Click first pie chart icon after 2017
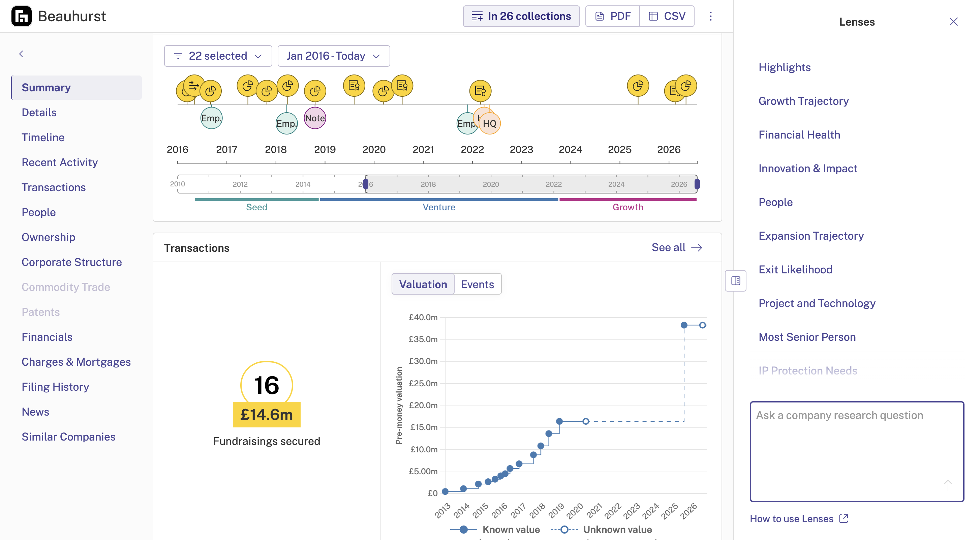Viewport: 980px width, 540px height. coord(248,86)
